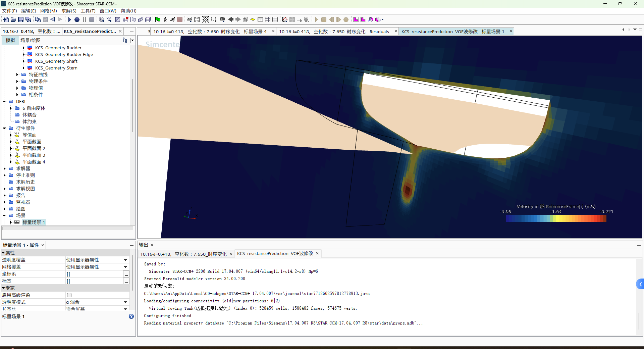Click the 标签 ellipsis button
This screenshot has height=349, width=644.
[x=126, y=281]
